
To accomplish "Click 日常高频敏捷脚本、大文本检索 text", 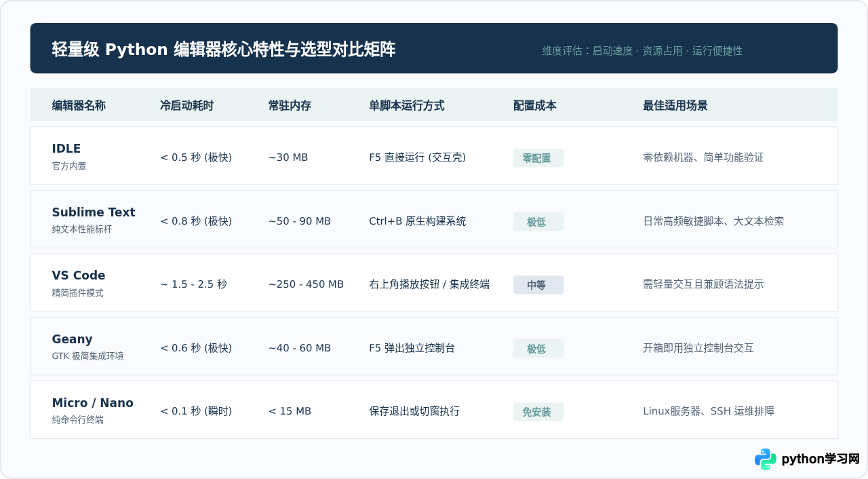I will point(713,221).
